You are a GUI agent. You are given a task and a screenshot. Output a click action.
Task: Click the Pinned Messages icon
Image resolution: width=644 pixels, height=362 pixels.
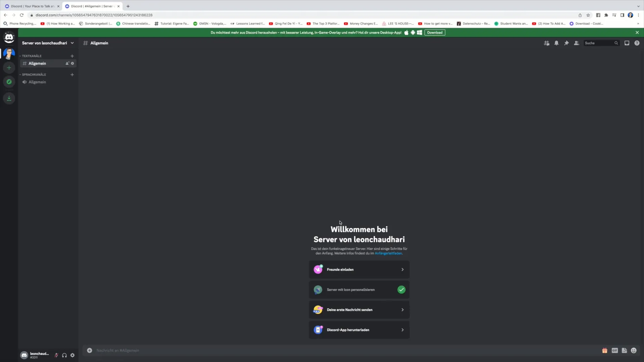click(x=567, y=43)
